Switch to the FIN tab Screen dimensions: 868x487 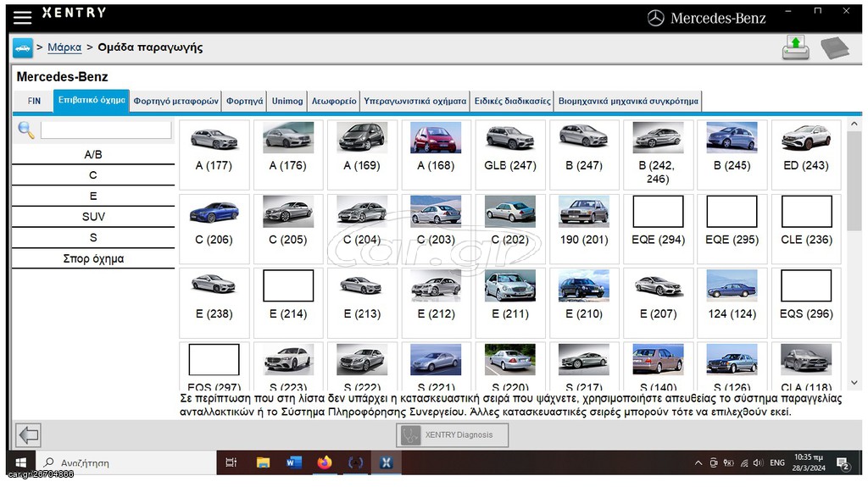(x=34, y=102)
